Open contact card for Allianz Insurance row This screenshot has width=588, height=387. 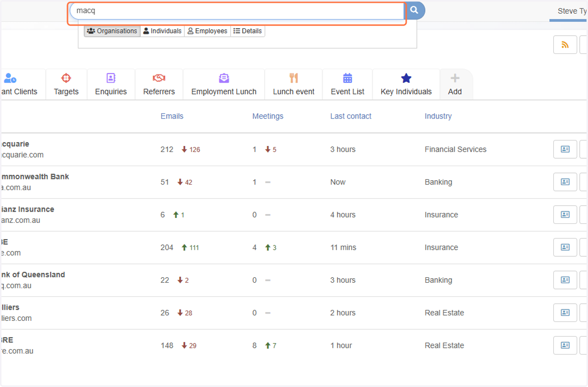coord(565,215)
